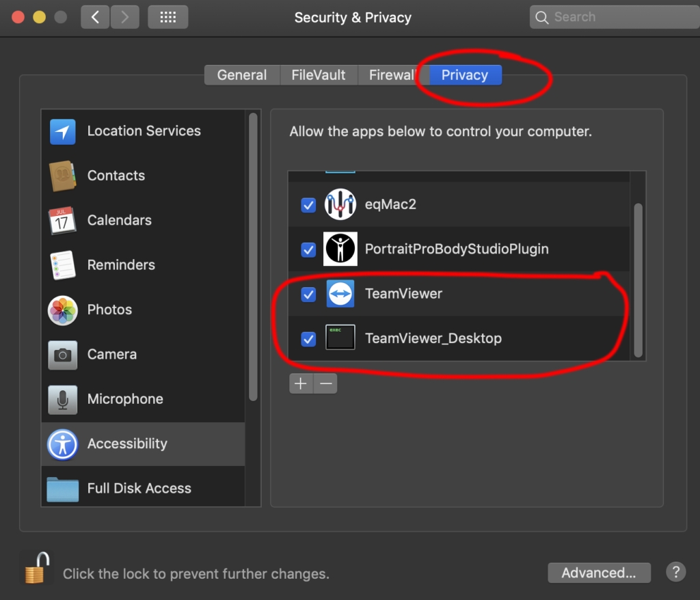Click the Microphone icon

click(x=63, y=399)
